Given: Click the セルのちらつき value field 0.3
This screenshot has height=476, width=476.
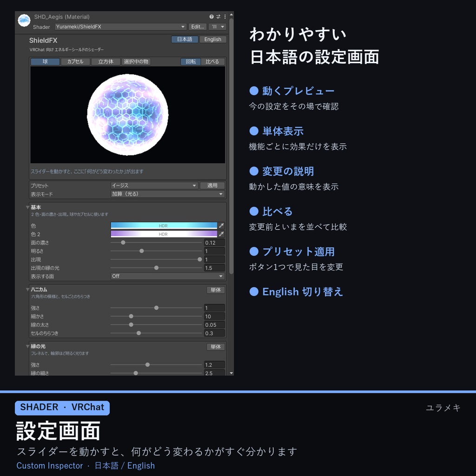Looking at the screenshot, I should point(214,333).
